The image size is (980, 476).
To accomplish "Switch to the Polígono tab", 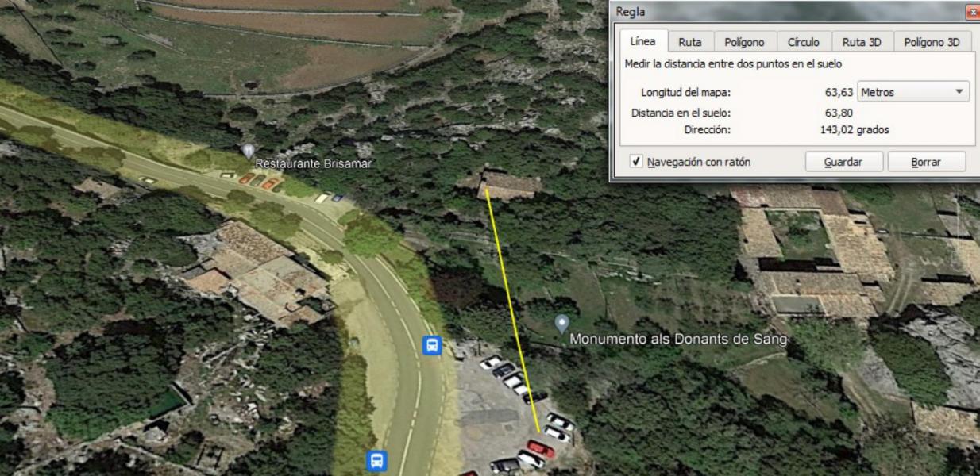I will (744, 43).
